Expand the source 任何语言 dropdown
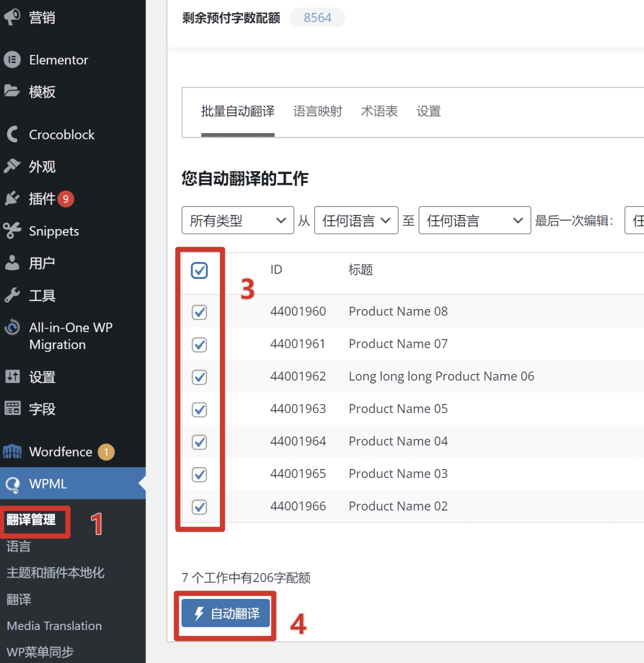 [355, 220]
